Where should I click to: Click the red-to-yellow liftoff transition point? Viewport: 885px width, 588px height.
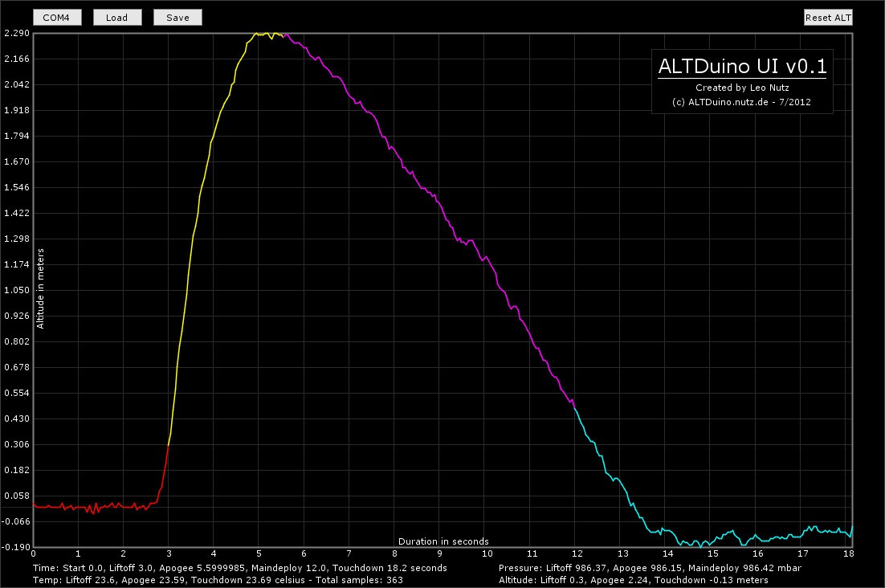coord(168,445)
